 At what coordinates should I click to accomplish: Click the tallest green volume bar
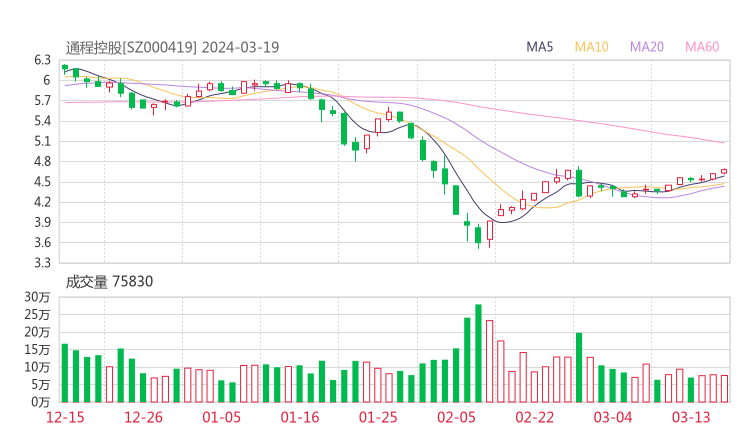tap(478, 353)
